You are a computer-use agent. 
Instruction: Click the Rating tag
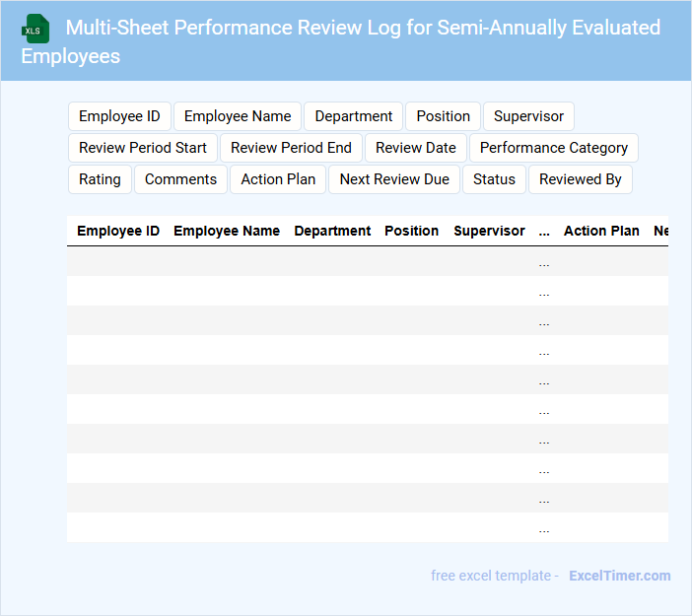pos(100,179)
